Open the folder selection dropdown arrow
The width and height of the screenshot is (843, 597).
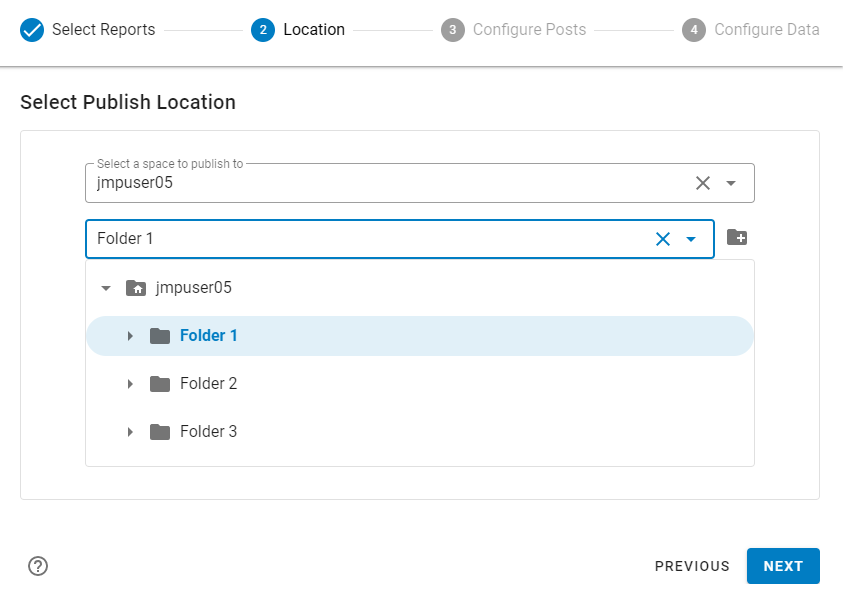[x=691, y=238]
